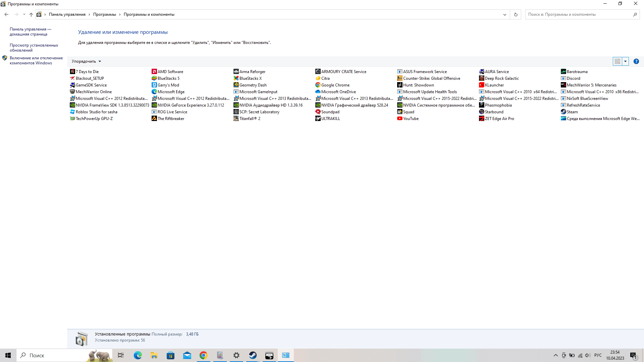
Task: Open Settings gear in the taskbar
Action: (x=236, y=355)
